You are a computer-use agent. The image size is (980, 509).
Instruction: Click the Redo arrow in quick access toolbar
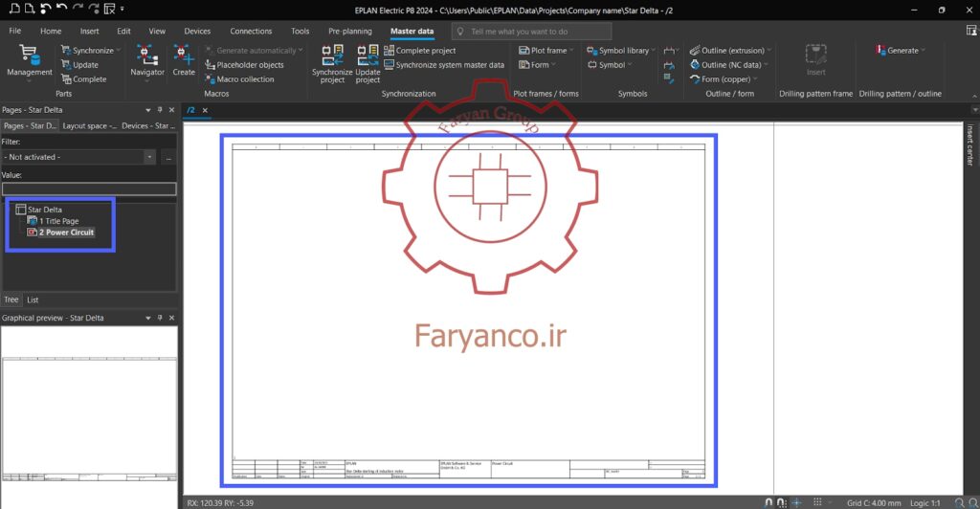coord(78,9)
